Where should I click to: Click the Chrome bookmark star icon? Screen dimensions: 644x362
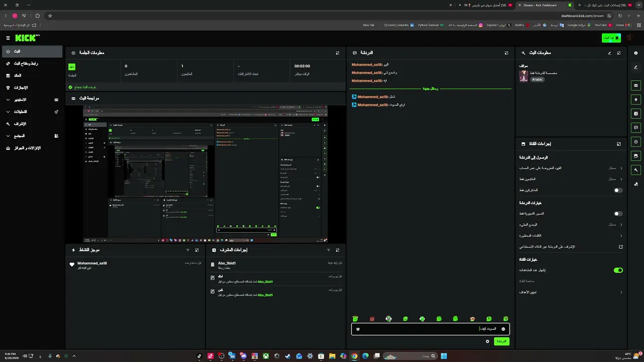coord(50,16)
